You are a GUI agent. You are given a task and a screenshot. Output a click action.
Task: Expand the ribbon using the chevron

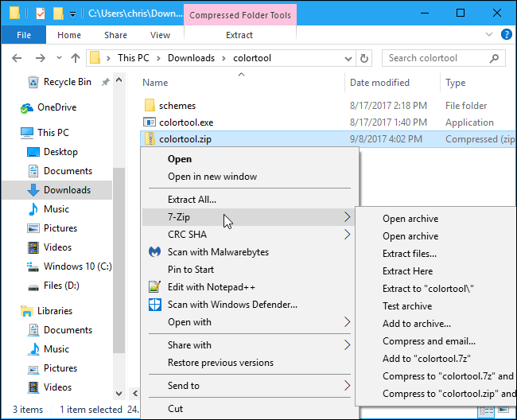(488, 35)
